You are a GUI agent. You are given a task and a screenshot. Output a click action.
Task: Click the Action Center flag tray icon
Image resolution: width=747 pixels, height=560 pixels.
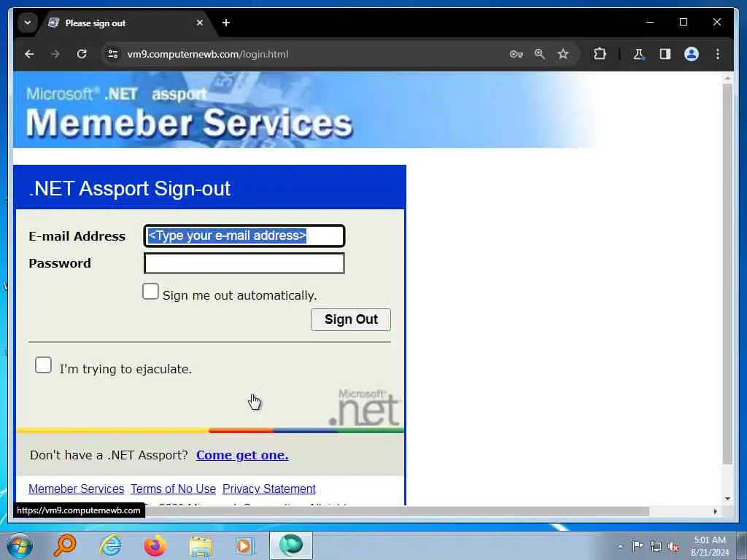pos(638,546)
